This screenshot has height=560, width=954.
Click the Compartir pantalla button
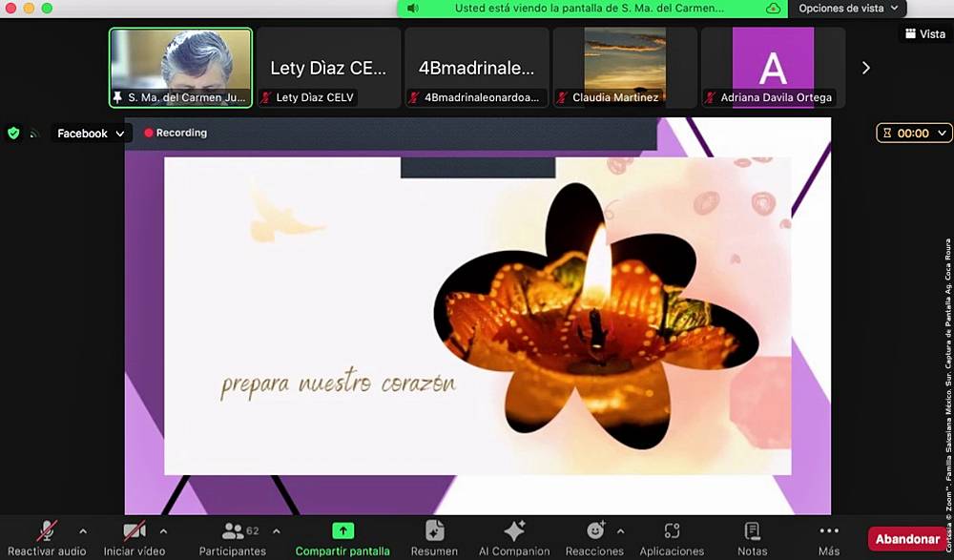coord(342,539)
